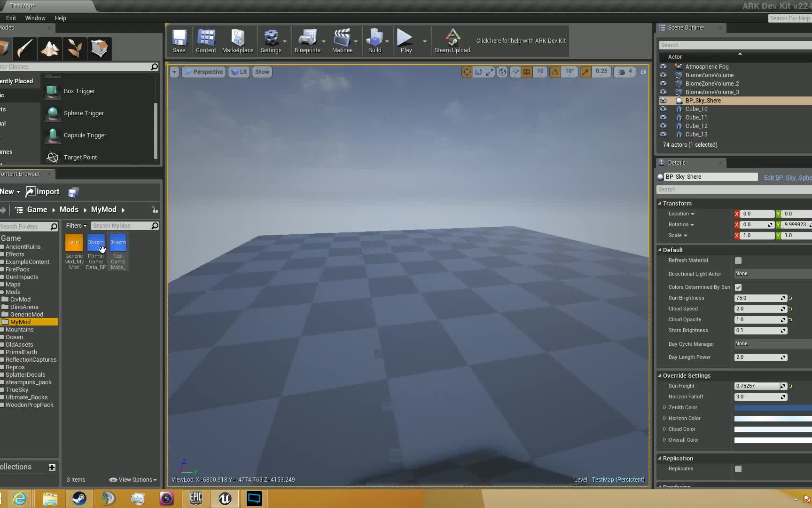Open the Window menu
Screen dimensions: 812x508
click(35, 18)
